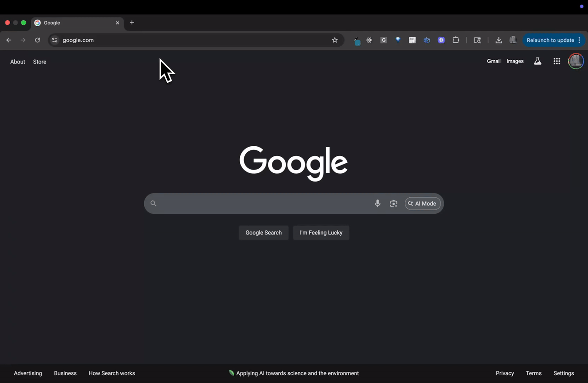
Task: Reload the Google page
Action: click(x=38, y=40)
